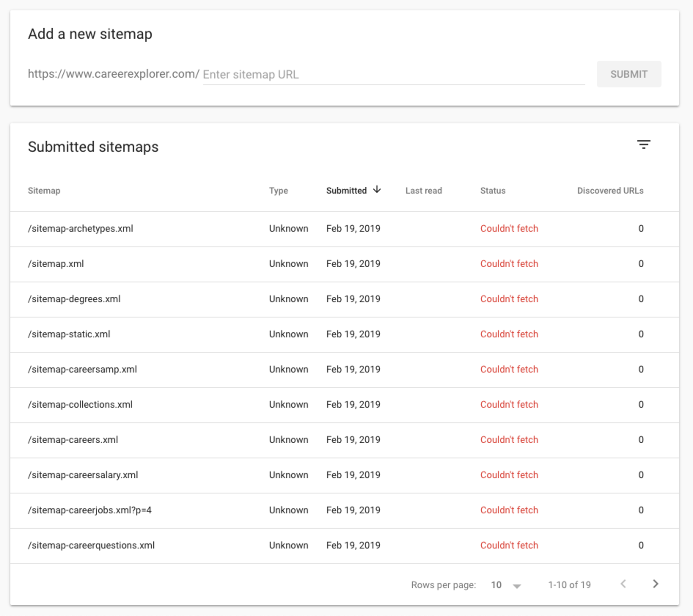The image size is (693, 616).
Task: Focus the Enter sitemap URL field
Action: [393, 75]
